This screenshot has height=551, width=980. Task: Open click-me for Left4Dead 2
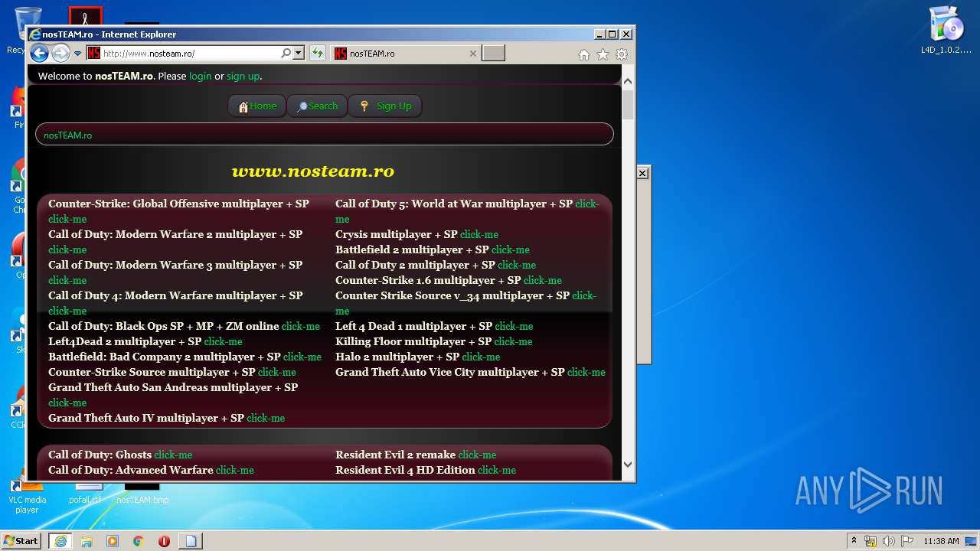coord(224,341)
